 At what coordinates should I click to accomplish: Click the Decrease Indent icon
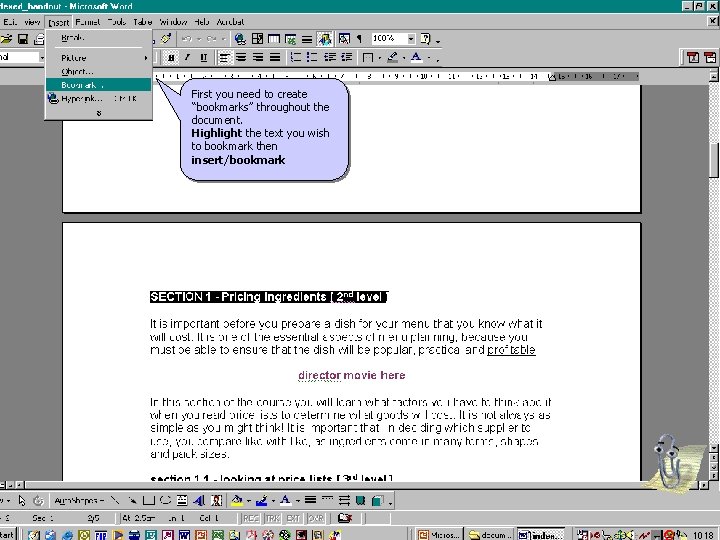(x=329, y=57)
